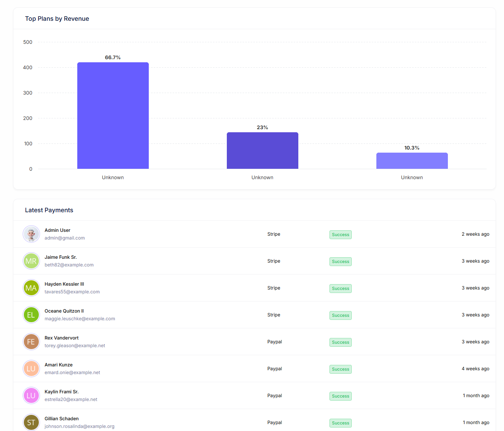Click Success badge on Rex Vandervort row
Image resolution: width=504 pixels, height=431 pixels.
(x=340, y=342)
